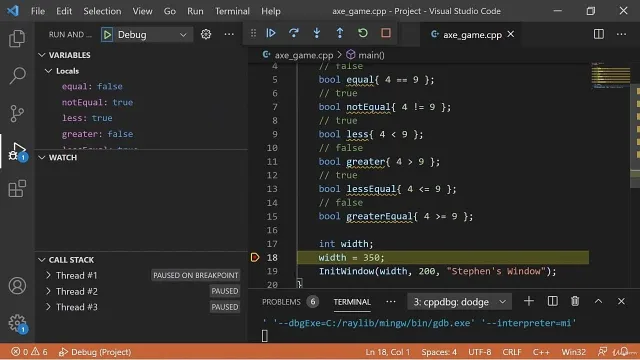The image size is (640, 360).
Task: Switch to the PROBLEMS tab
Action: 281,302
